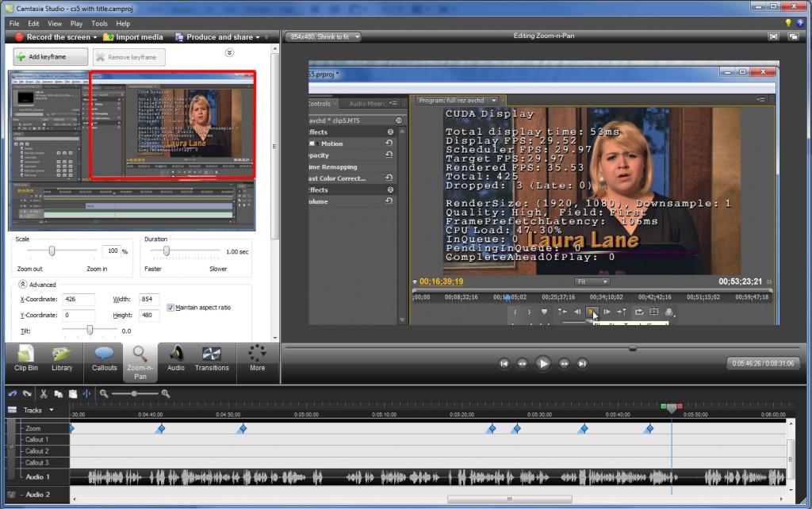Open help via blue question icon
This screenshot has width=812, height=509.
point(800,23)
